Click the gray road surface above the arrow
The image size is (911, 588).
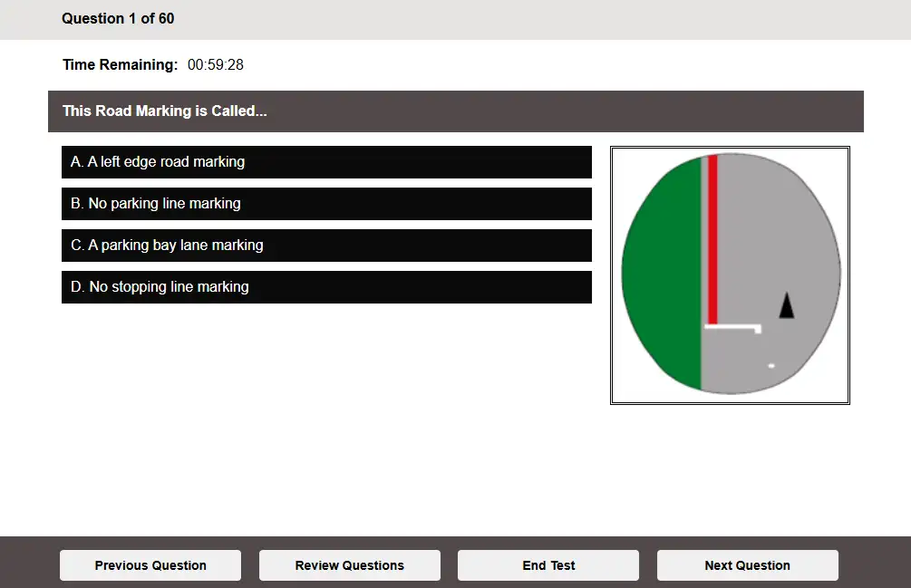(x=780, y=227)
